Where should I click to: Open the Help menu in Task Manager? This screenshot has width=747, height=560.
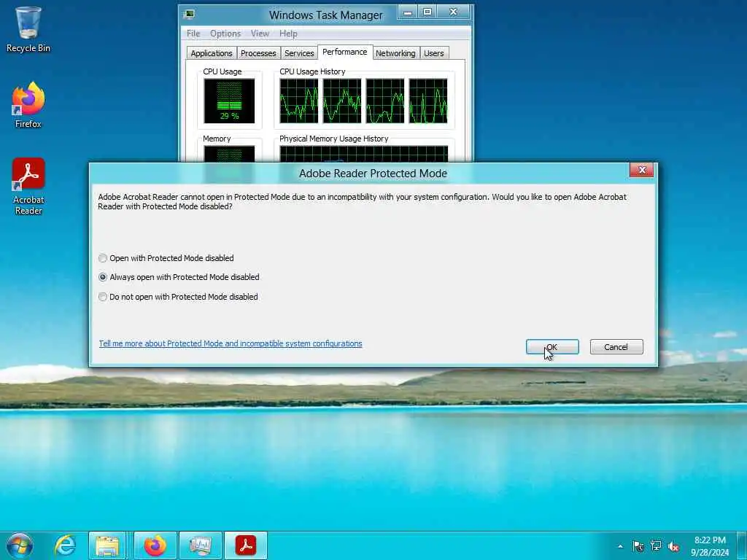coord(288,34)
